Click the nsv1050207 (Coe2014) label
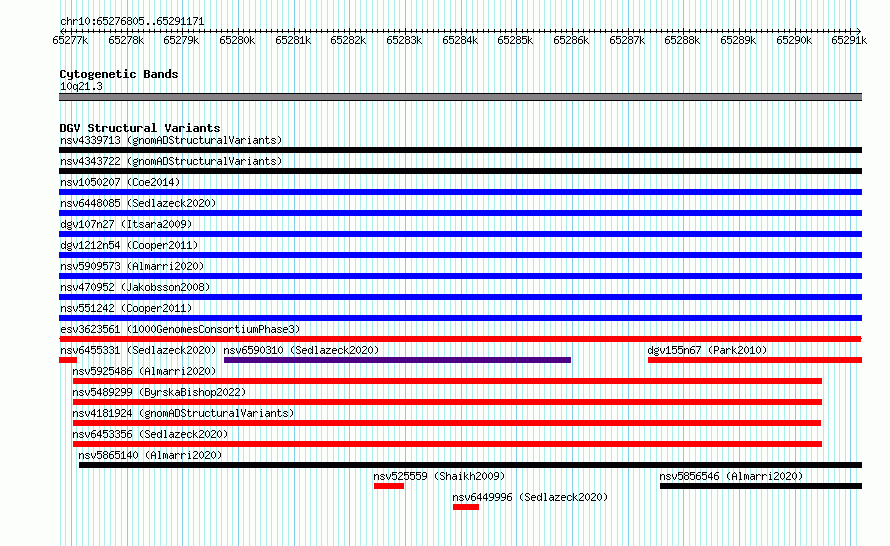The height and width of the screenshot is (546, 890). pyautogui.click(x=120, y=182)
